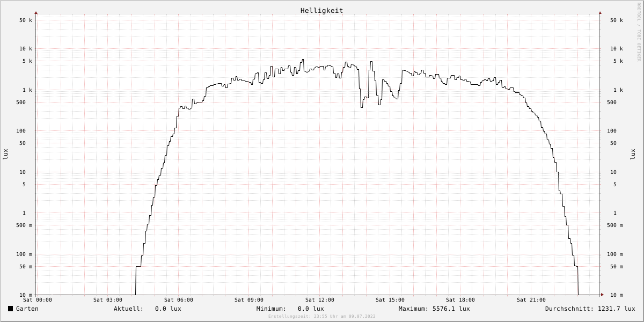Screen dimensions: 644x322
Task: Click the 500 m label on right axis
Action: click(x=615, y=225)
